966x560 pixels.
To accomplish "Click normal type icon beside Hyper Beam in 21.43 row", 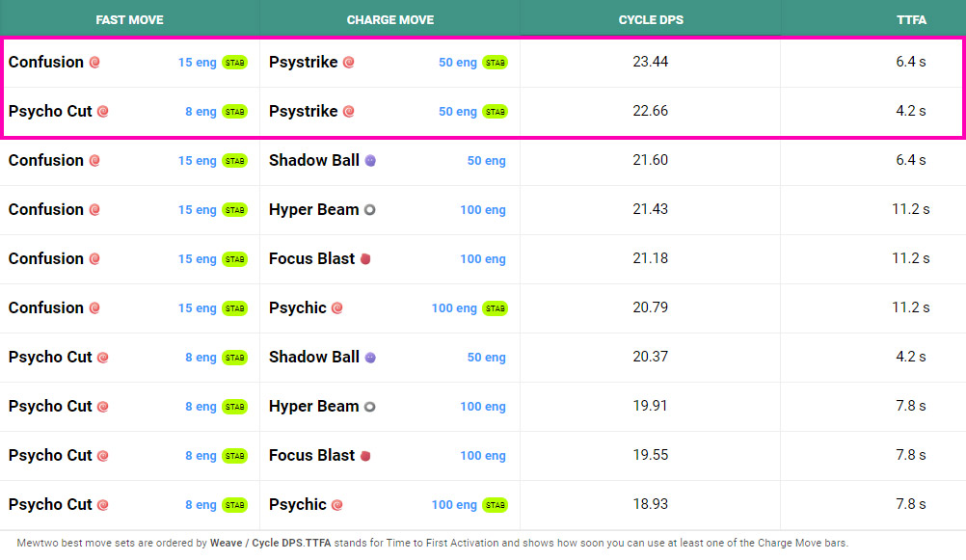I will pos(369,210).
